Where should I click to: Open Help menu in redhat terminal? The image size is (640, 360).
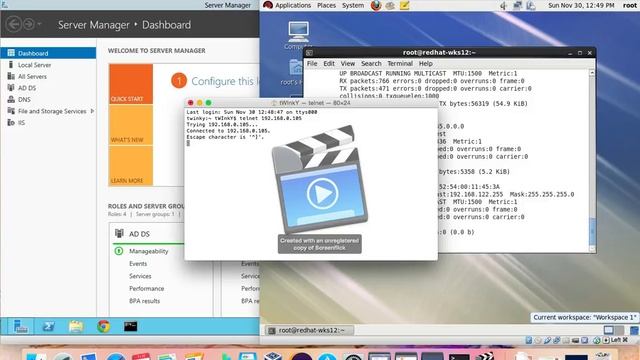coord(426,64)
